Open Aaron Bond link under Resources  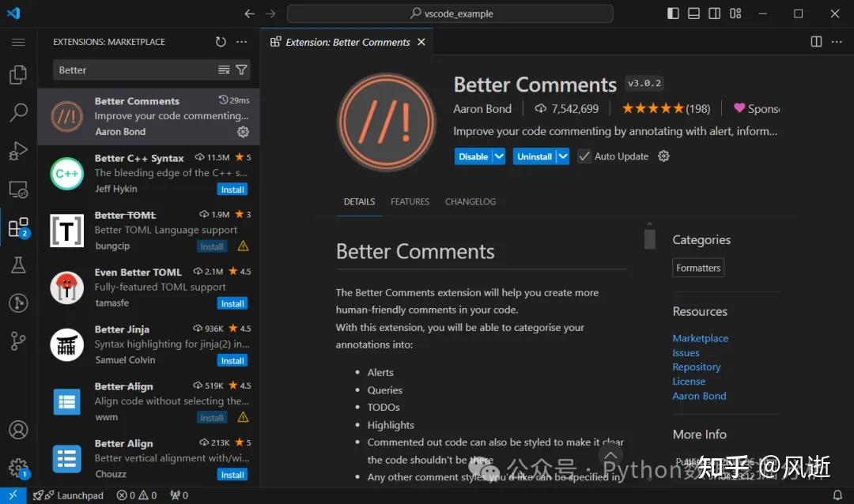[699, 396]
